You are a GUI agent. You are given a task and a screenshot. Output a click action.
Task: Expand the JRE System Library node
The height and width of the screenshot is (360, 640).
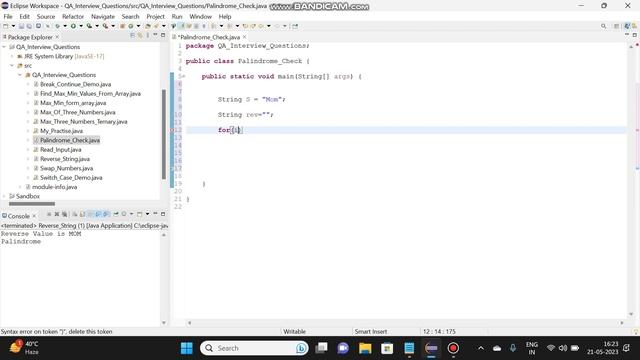[12, 56]
